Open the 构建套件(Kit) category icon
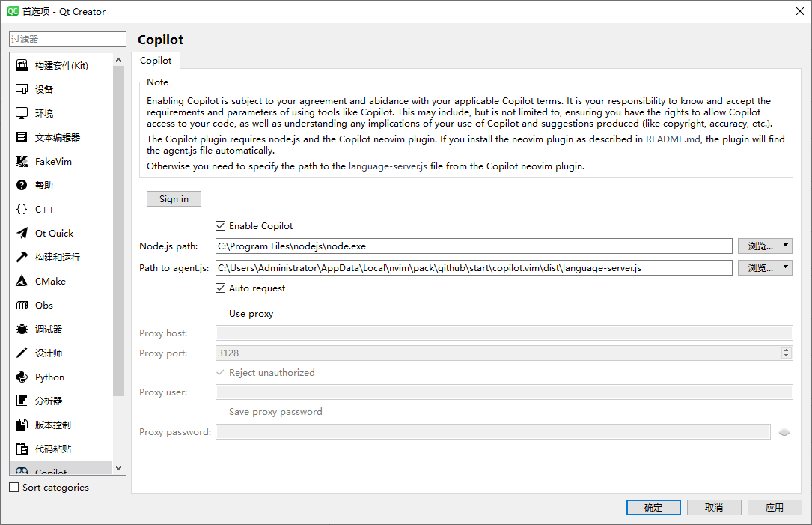 click(x=22, y=66)
